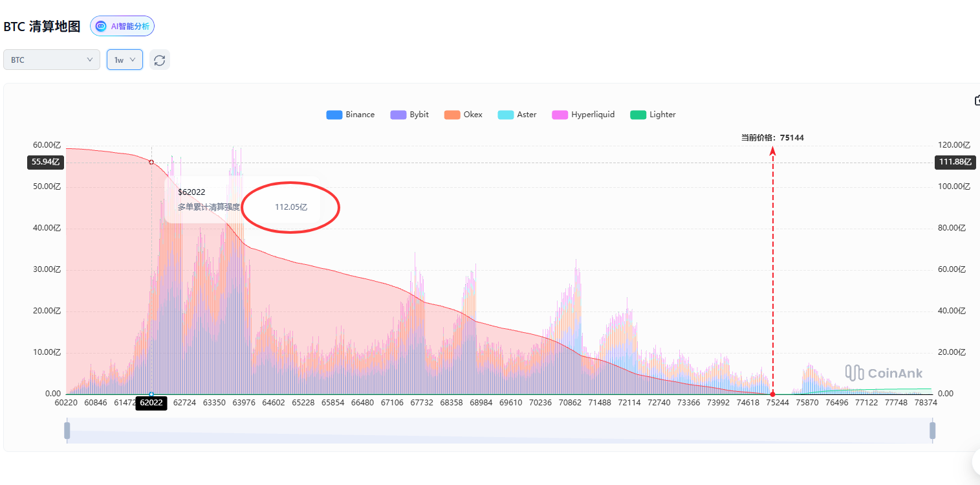The image size is (980, 485).
Task: Click the 112.05亿 tooltip value
Action: [x=291, y=207]
